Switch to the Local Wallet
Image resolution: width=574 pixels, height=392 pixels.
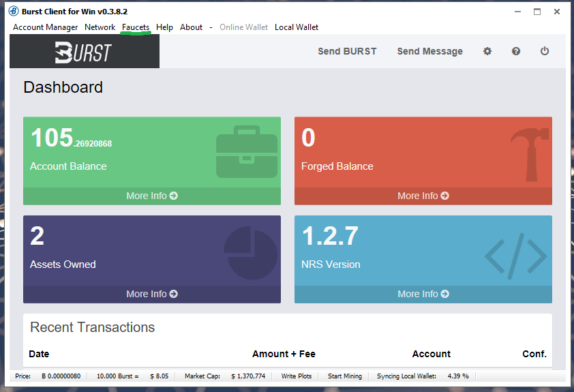click(x=297, y=27)
